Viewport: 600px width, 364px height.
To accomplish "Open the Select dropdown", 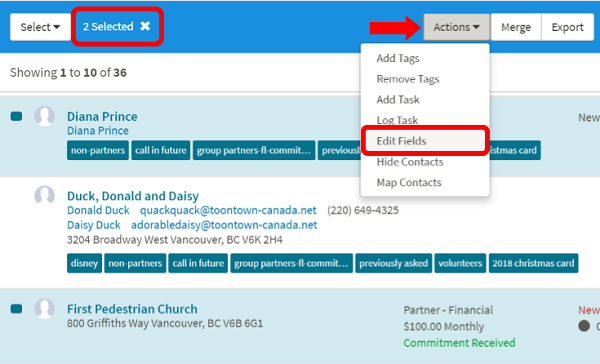I will 40,27.
